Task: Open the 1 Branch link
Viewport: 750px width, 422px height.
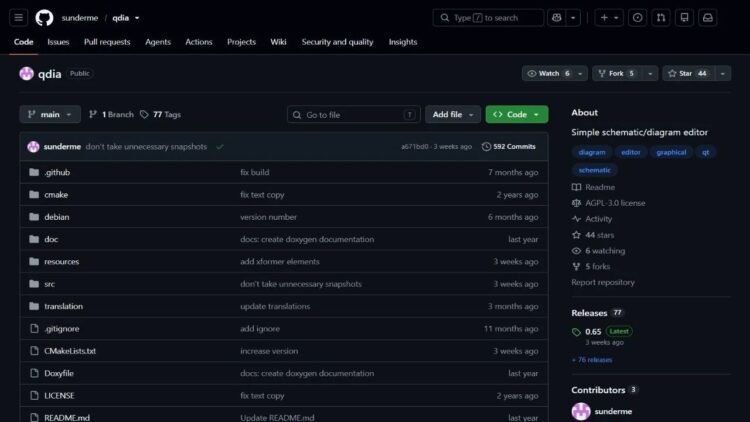Action: coord(111,114)
